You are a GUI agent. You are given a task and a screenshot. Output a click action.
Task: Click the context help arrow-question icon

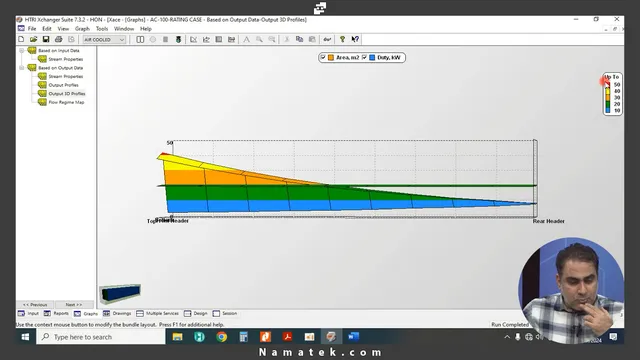pyautogui.click(x=355, y=39)
